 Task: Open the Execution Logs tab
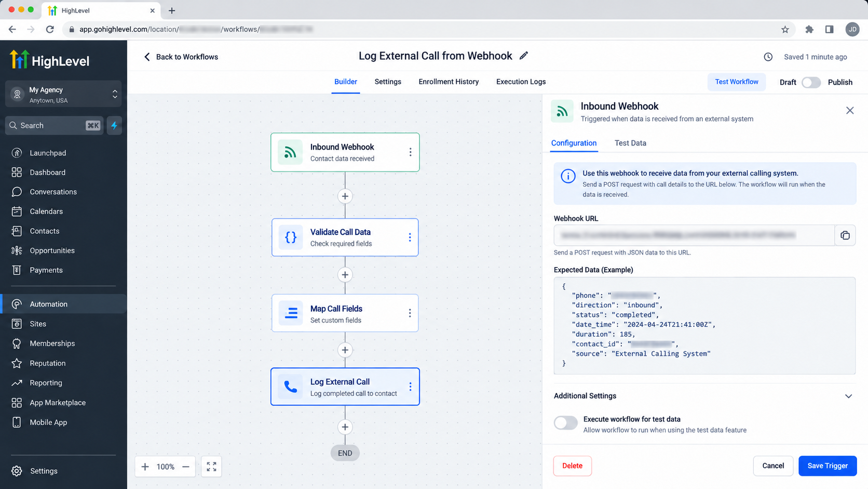pyautogui.click(x=521, y=82)
